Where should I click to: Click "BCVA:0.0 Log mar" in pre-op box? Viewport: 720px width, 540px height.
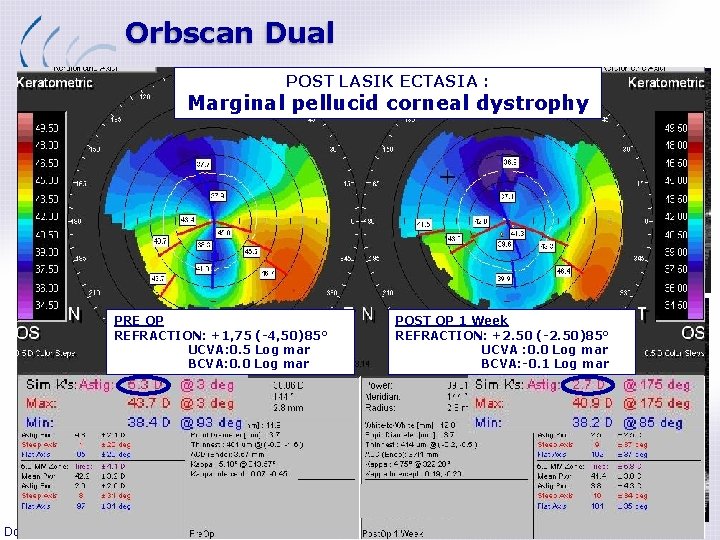pyautogui.click(x=248, y=364)
